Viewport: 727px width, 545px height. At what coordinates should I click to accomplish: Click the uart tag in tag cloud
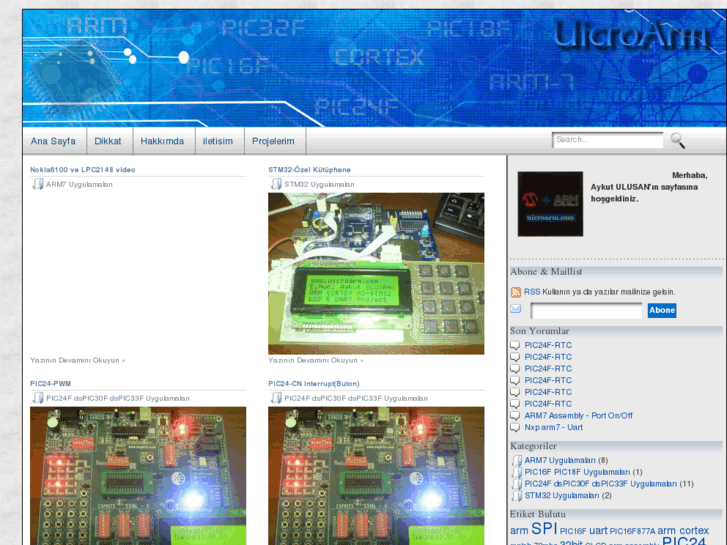click(598, 530)
